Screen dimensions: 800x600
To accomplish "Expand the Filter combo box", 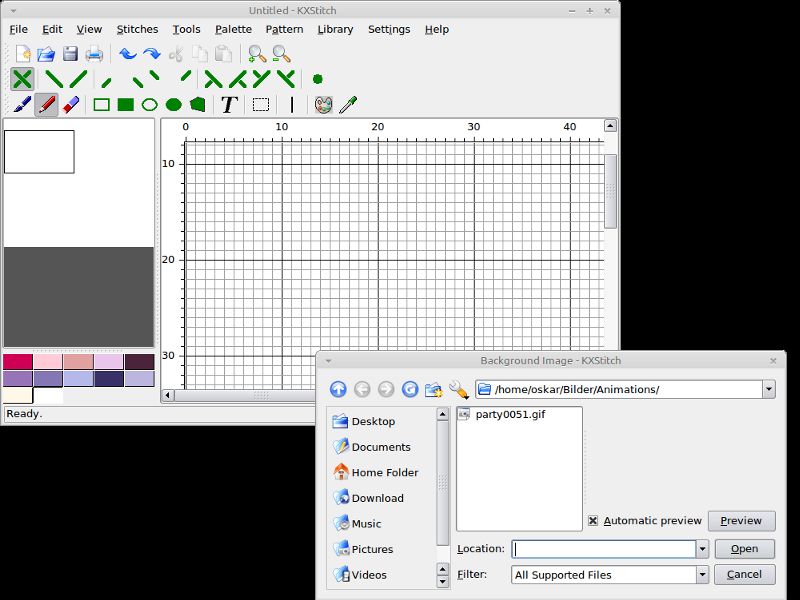I will pyautogui.click(x=703, y=574).
